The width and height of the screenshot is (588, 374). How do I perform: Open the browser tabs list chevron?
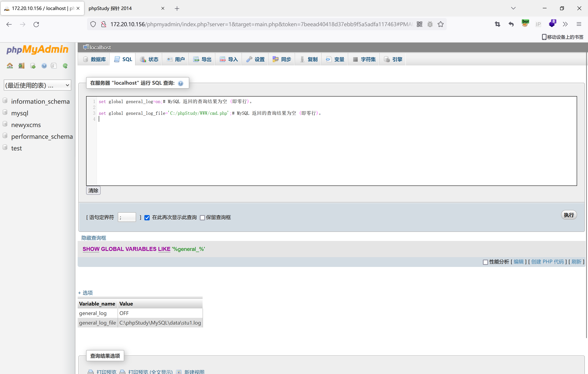(513, 8)
